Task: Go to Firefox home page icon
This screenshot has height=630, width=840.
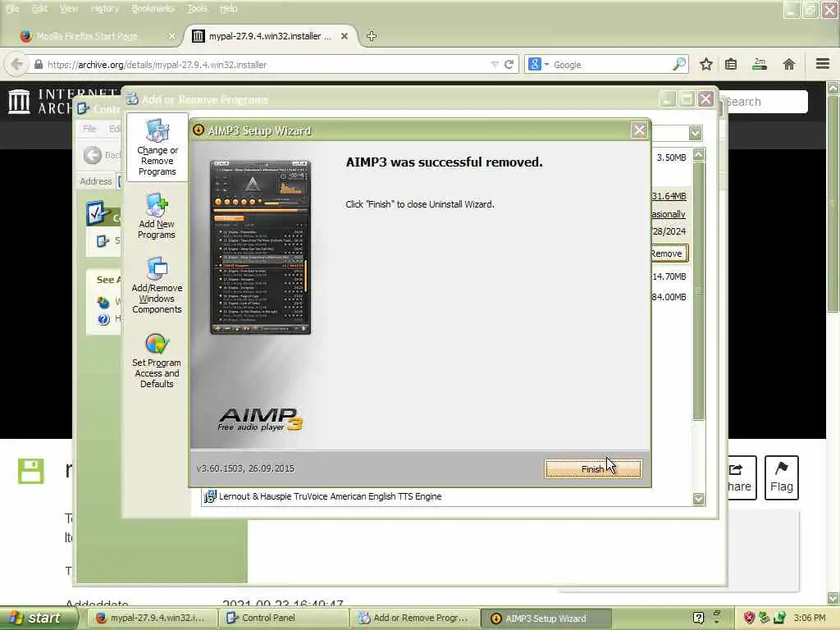Action: (788, 64)
